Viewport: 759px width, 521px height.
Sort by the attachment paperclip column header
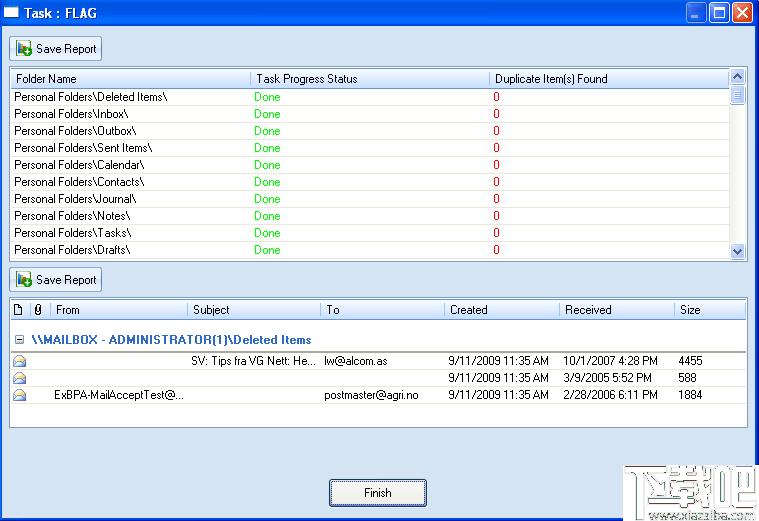point(39,310)
